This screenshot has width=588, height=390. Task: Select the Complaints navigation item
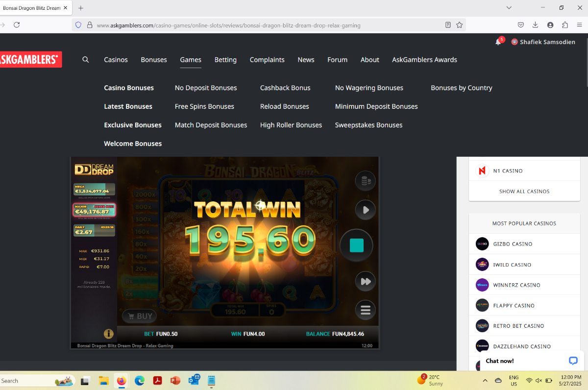[x=267, y=60]
